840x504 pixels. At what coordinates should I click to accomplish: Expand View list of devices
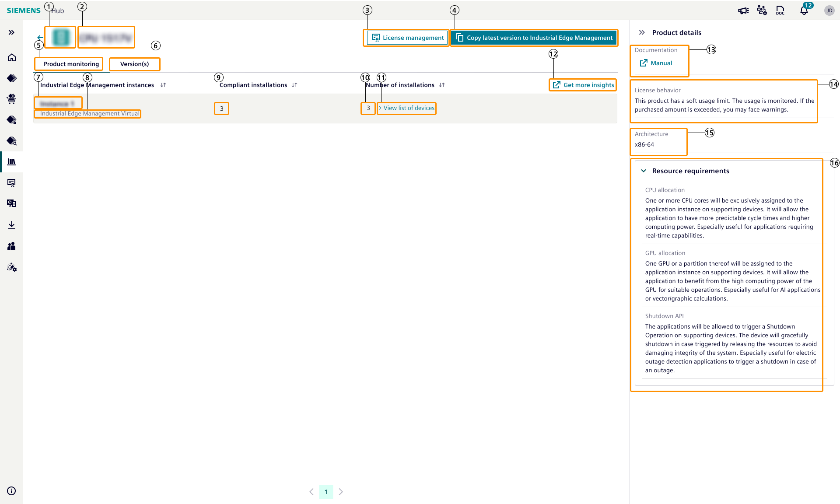[x=407, y=108]
